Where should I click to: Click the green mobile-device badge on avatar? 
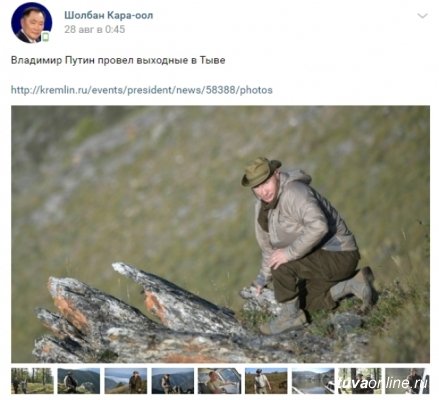46,37
